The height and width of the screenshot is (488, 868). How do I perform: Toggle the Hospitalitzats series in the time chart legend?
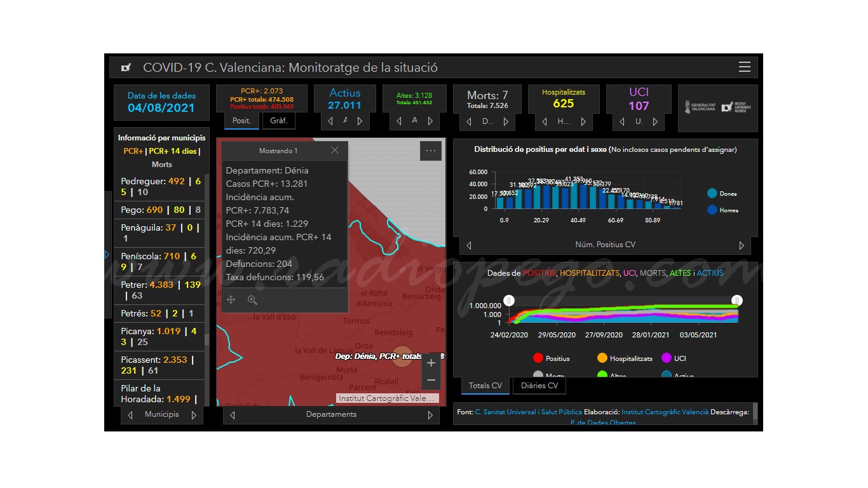pyautogui.click(x=625, y=358)
